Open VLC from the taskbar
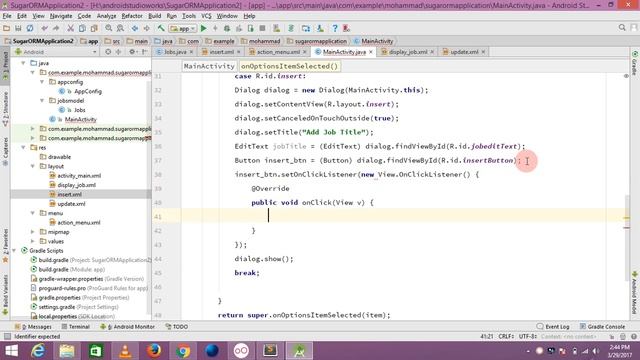This screenshot has width=640, height=360. click(x=125, y=351)
